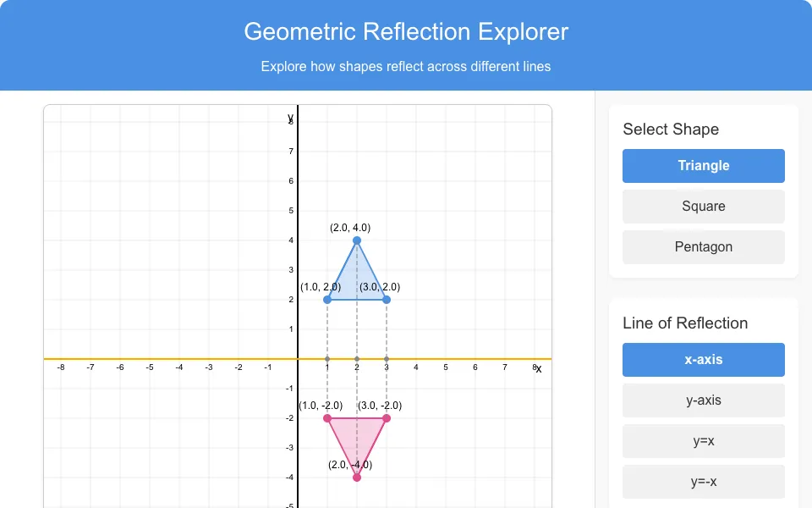Click pink reflected vertex (1.0, -2.0)
The height and width of the screenshot is (508, 812).
pyautogui.click(x=327, y=418)
